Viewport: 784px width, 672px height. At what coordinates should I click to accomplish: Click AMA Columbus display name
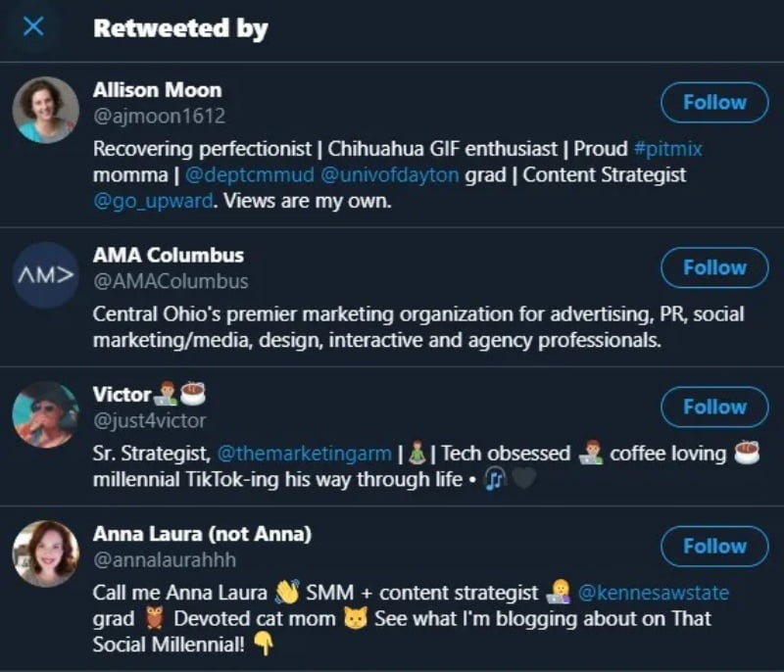(x=169, y=255)
